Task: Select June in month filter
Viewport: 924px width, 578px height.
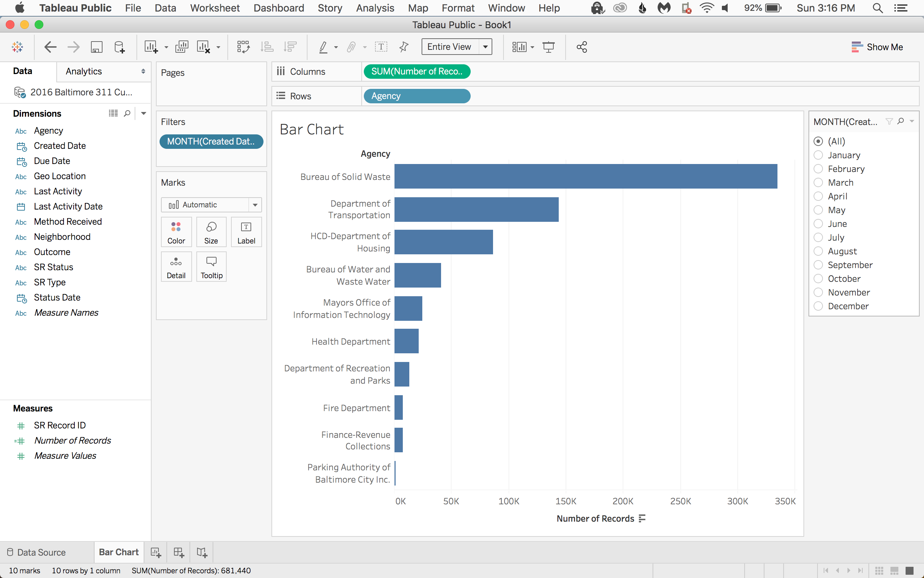Action: [818, 224]
